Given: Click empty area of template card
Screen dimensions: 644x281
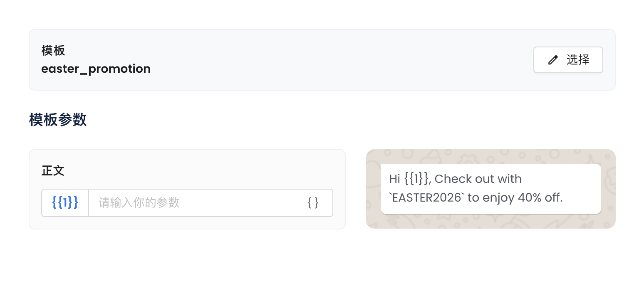Looking at the screenshot, I should 333,60.
